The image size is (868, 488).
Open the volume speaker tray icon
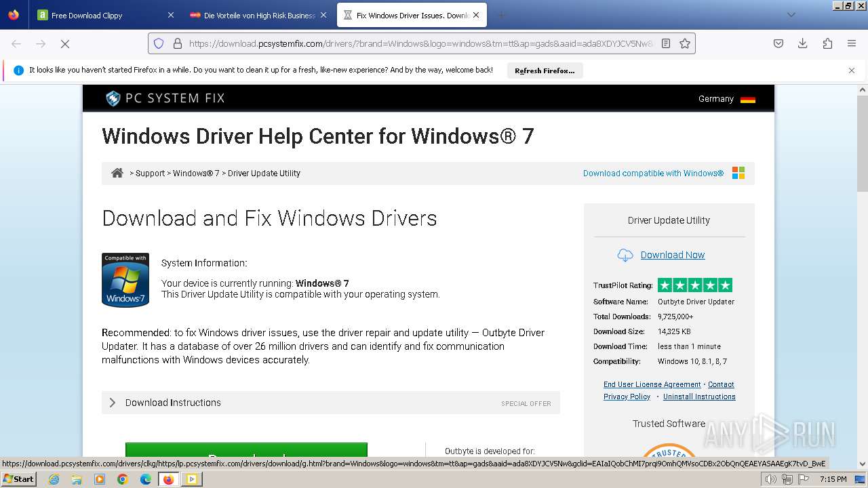[x=771, y=479]
